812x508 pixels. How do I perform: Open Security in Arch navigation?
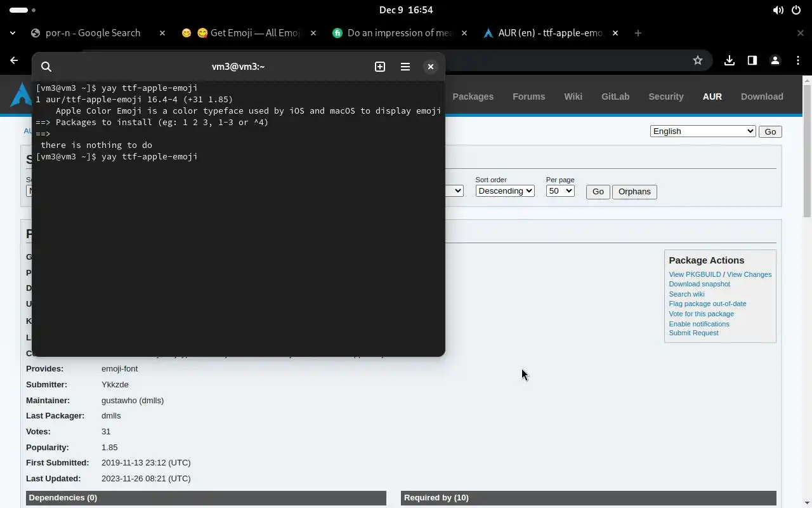point(665,97)
